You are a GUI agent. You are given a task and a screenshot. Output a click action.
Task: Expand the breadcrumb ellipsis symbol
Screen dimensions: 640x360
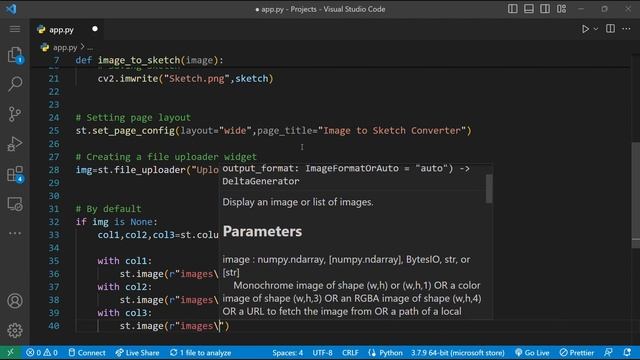click(x=90, y=48)
